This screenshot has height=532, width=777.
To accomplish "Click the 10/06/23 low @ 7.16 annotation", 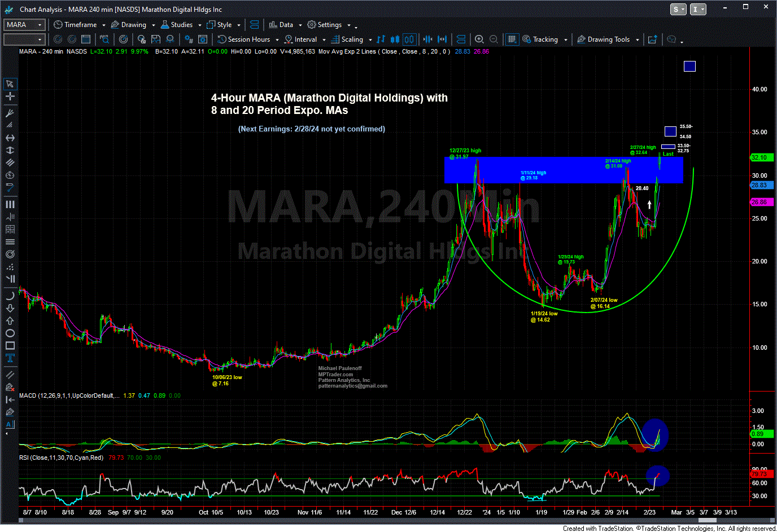I will pos(227,380).
